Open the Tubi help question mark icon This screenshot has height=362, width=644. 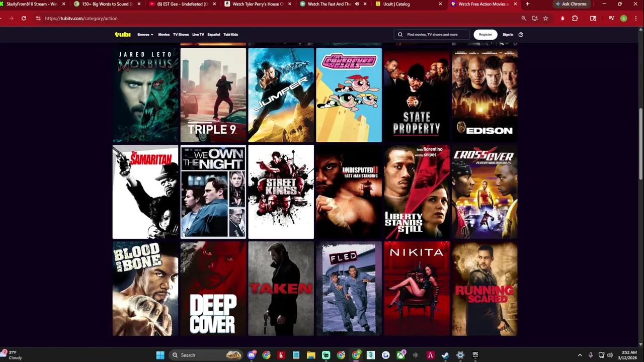point(521,35)
